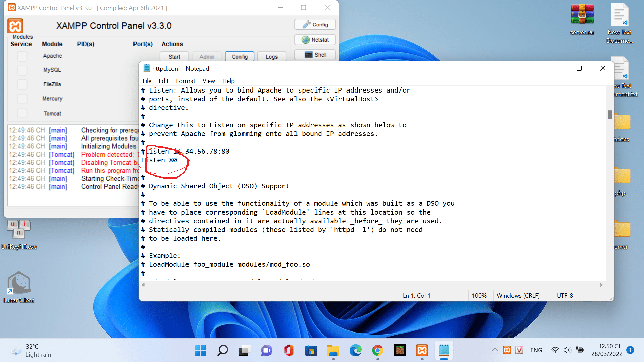Open the XAMPP Netstat tool
This screenshot has width=644, height=362.
[x=315, y=40]
